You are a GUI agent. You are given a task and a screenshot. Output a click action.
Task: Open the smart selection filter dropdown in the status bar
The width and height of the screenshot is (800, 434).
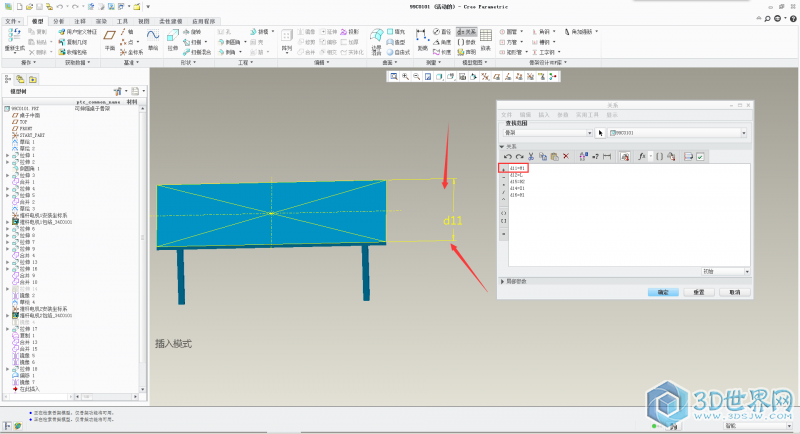758,425
